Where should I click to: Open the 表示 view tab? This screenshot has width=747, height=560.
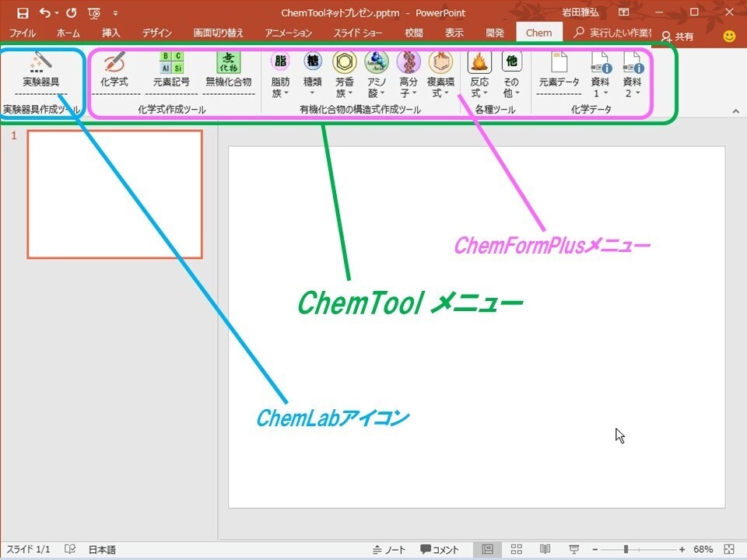[x=454, y=33]
